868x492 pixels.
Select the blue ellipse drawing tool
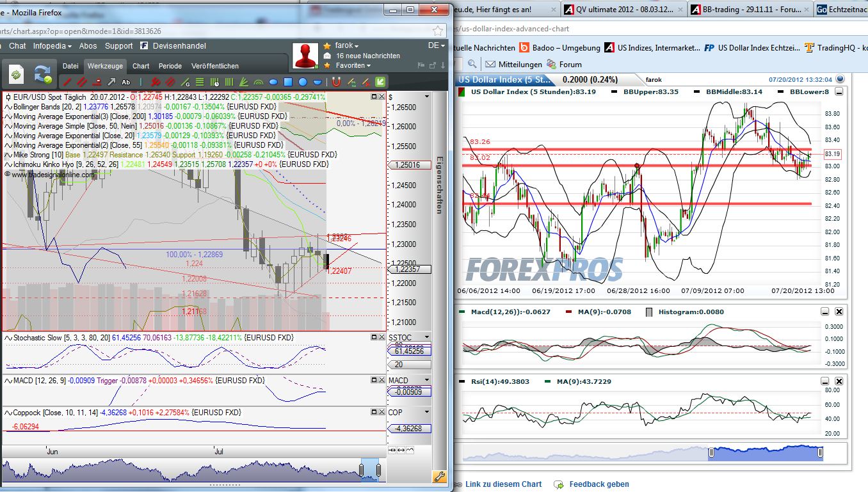coord(273,82)
